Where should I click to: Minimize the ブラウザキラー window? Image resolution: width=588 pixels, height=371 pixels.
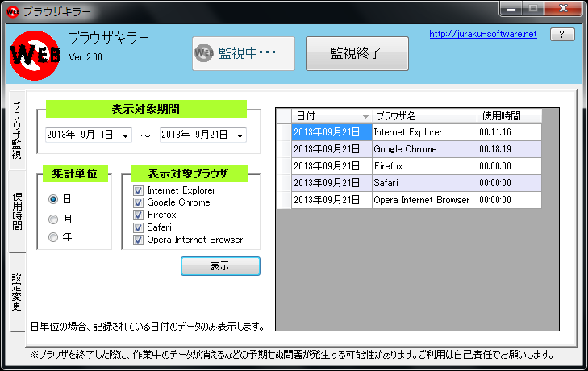(511, 9)
